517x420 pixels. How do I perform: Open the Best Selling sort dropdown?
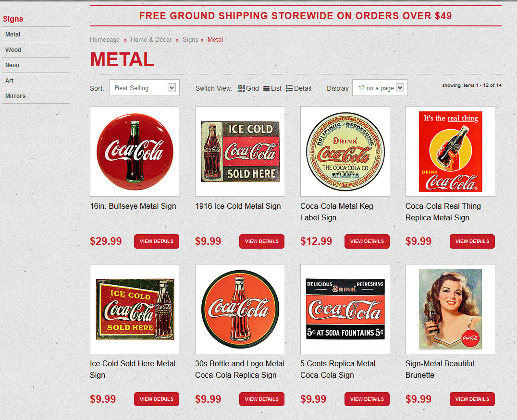(145, 88)
